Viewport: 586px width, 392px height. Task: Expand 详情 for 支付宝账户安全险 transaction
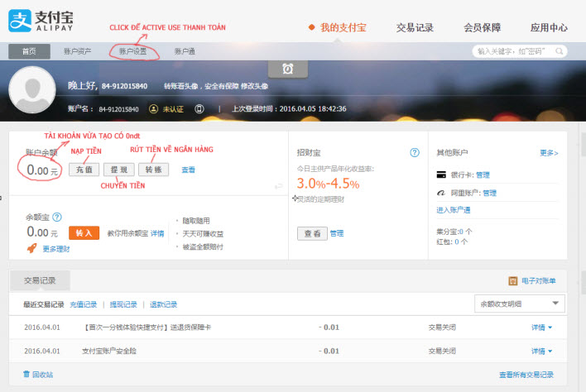[541, 351]
